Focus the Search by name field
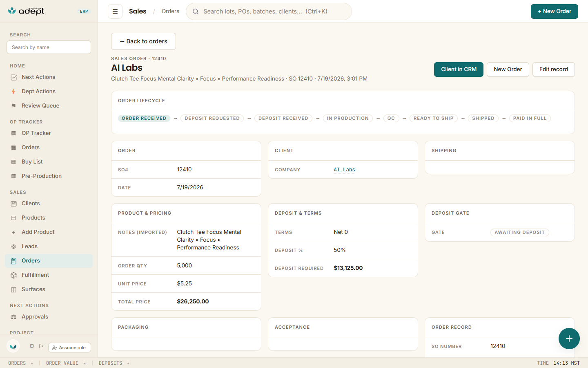Screen dimensions: 588x368 [49, 47]
